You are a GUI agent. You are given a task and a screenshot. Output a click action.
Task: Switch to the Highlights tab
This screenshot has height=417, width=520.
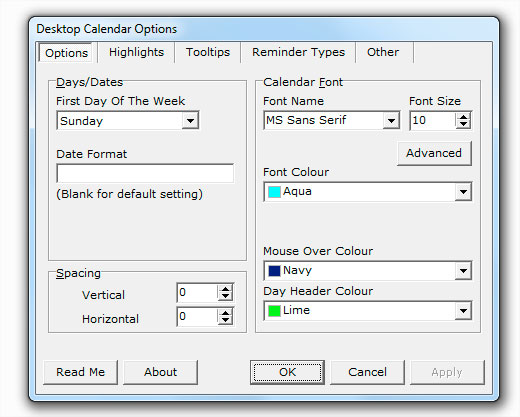pyautogui.click(x=136, y=52)
